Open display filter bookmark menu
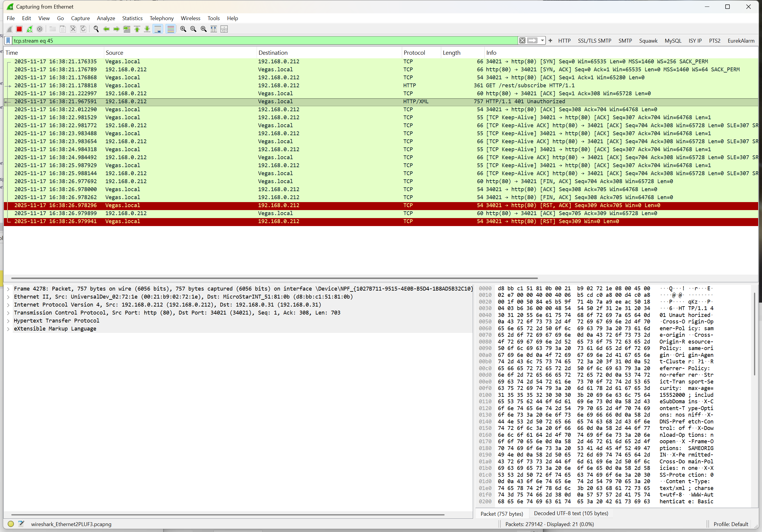 point(8,41)
